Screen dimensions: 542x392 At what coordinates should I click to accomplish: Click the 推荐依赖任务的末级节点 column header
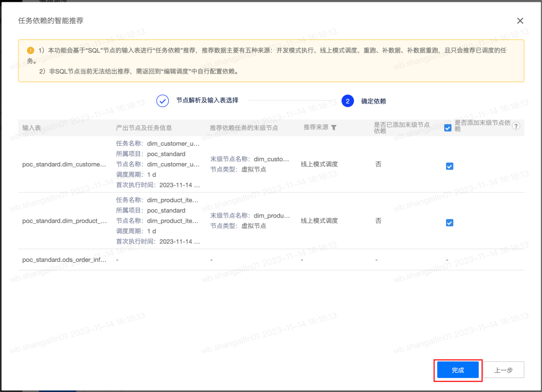pyautogui.click(x=244, y=128)
